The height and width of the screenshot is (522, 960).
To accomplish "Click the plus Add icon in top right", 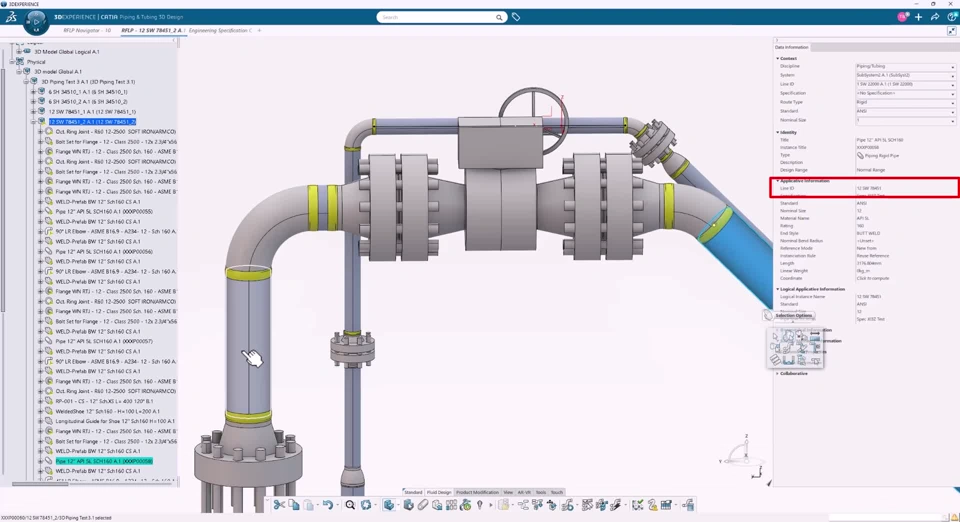I will pos(918,17).
